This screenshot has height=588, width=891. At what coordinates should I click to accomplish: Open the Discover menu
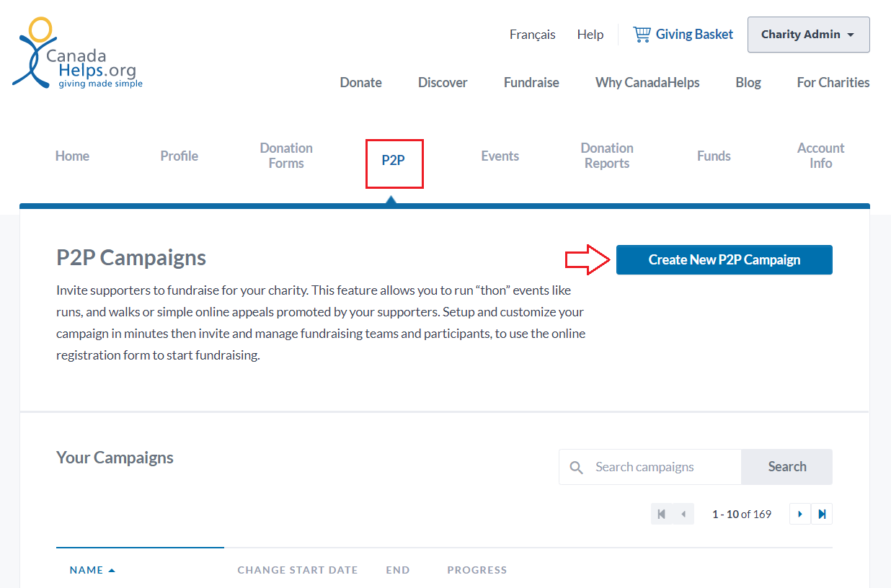point(443,82)
